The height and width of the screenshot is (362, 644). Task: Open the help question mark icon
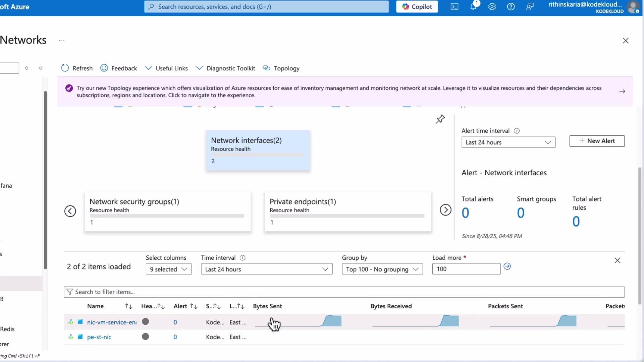511,7
